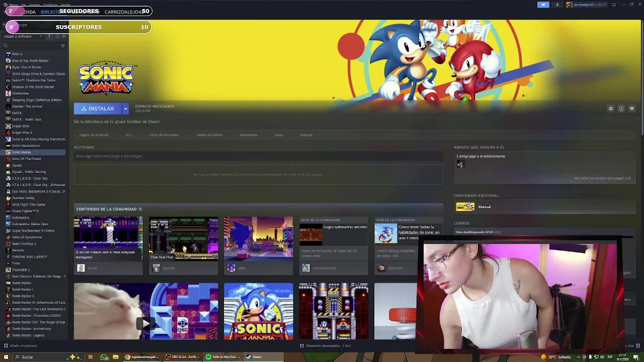
Task: Open WhatsApp from the taskbar
Action: [x=104, y=357]
